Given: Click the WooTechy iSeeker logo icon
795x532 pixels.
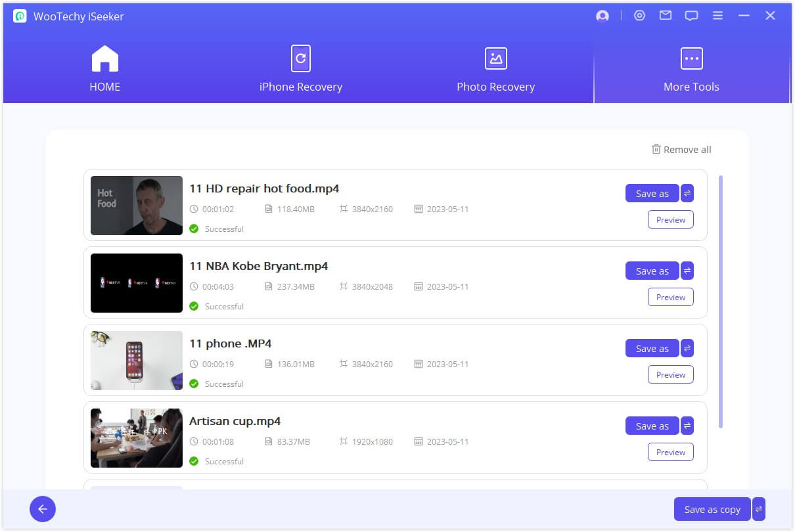Looking at the screenshot, I should [20, 16].
